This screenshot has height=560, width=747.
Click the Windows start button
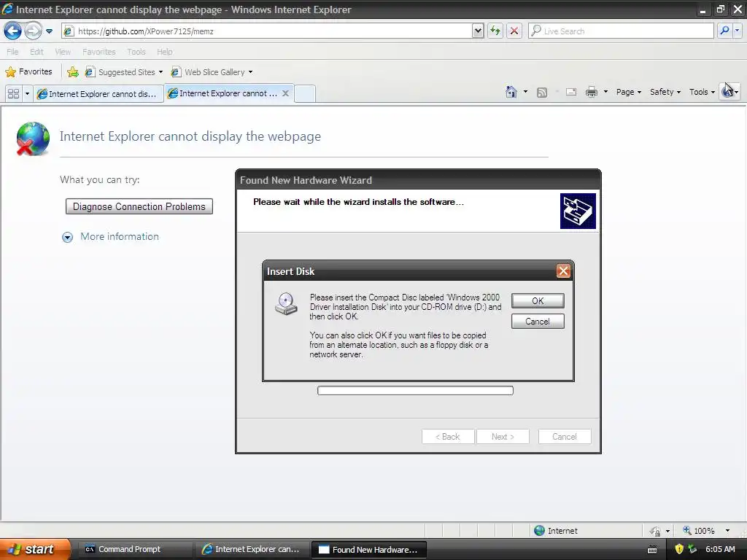coord(34,549)
